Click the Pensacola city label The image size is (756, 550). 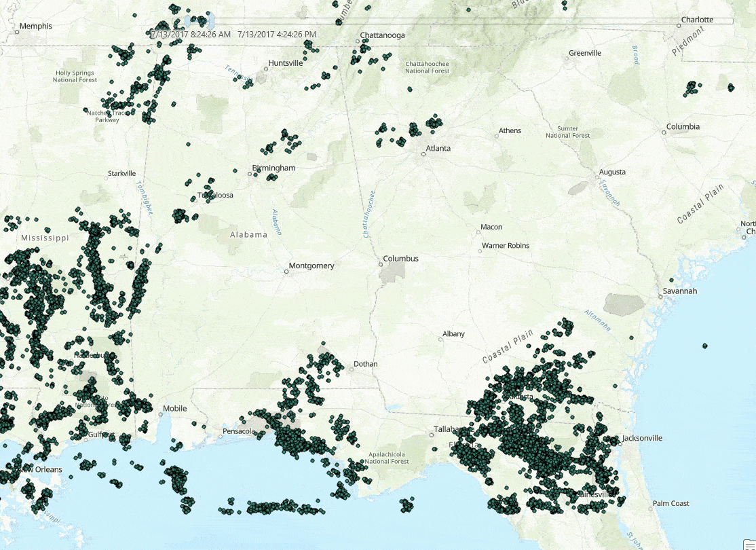pos(239,430)
